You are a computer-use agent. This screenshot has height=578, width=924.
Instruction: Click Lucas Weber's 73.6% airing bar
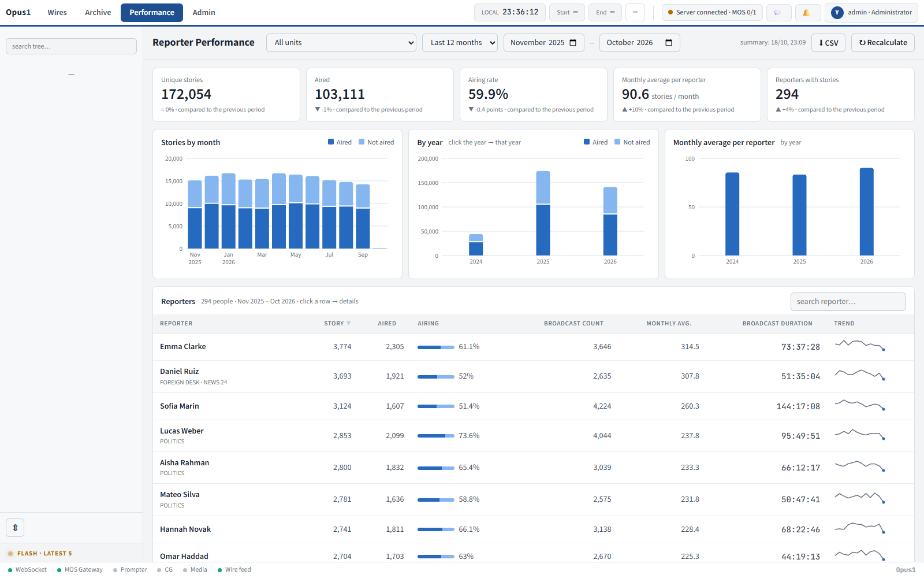[435, 436]
